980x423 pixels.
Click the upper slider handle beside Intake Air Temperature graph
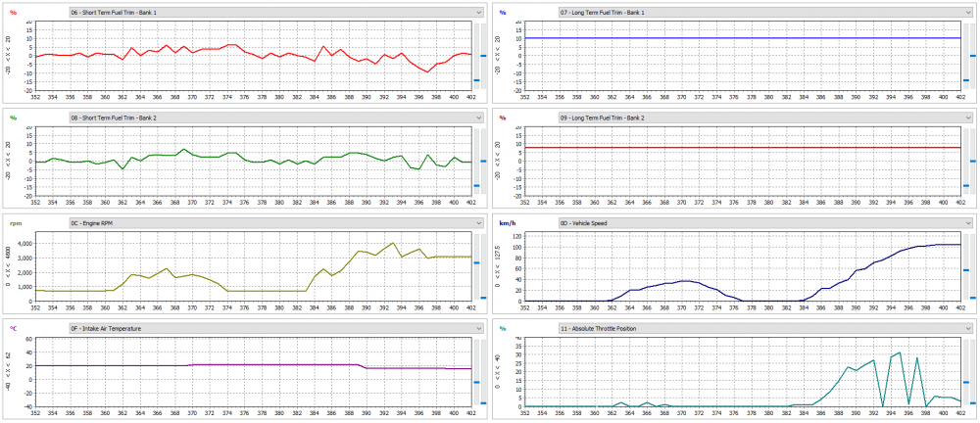tap(477, 383)
